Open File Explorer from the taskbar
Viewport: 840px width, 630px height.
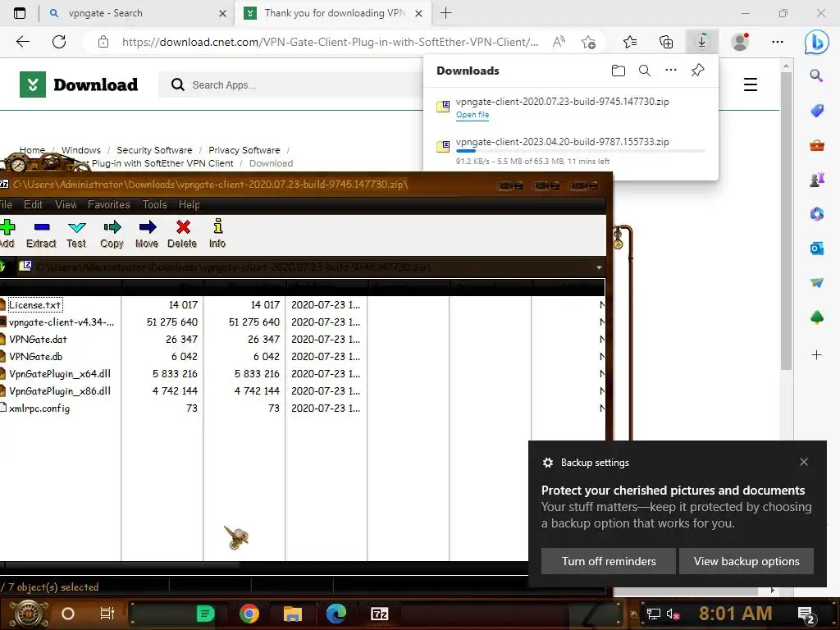[x=293, y=614]
